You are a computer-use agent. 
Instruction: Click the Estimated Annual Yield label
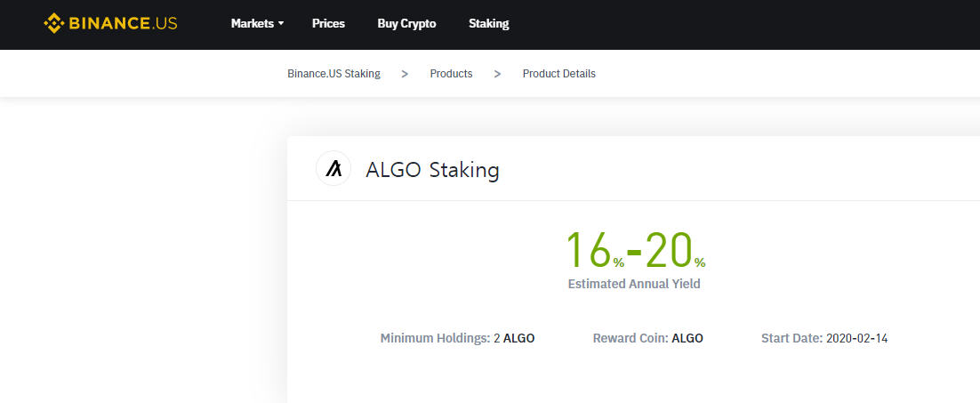634,284
